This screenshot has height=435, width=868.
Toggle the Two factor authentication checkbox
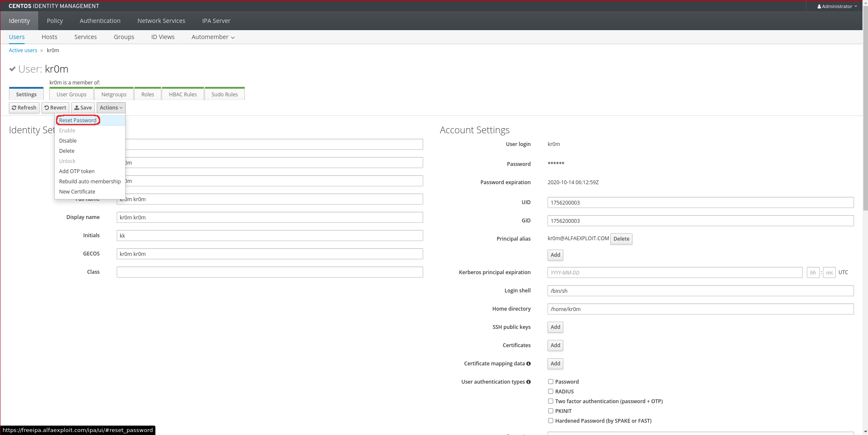pos(551,401)
